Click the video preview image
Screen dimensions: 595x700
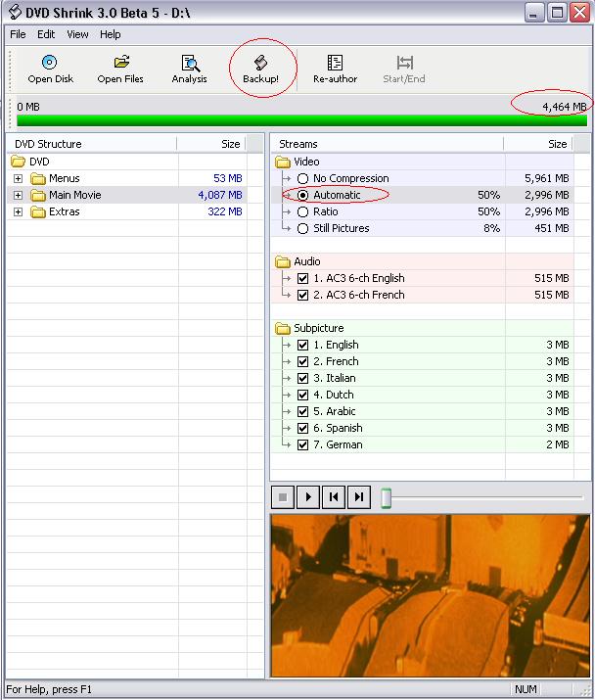431,595
